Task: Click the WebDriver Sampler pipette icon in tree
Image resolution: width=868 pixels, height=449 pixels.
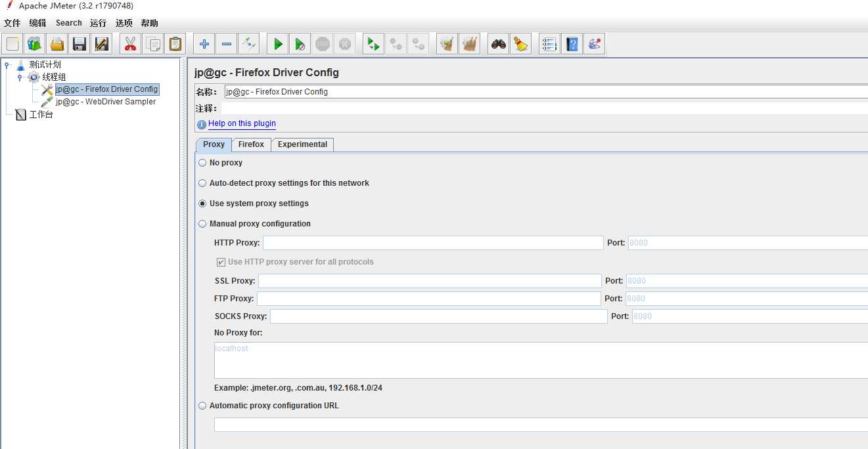Action: click(47, 102)
